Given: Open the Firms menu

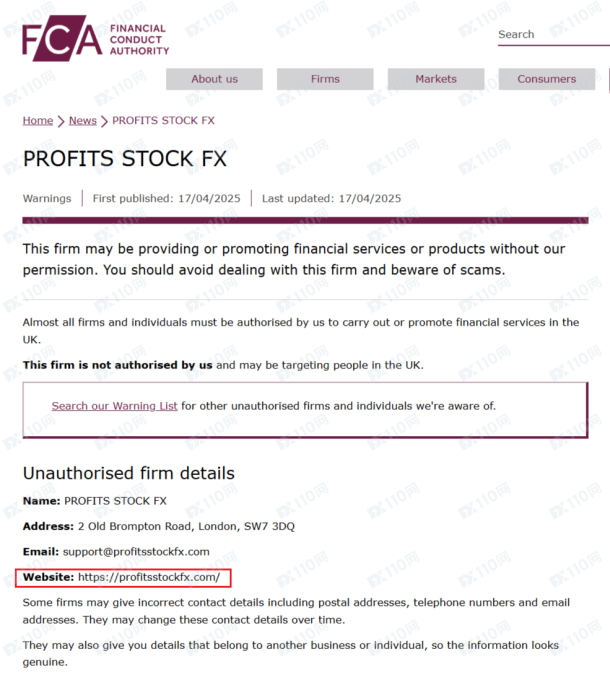Looking at the screenshot, I should [325, 79].
